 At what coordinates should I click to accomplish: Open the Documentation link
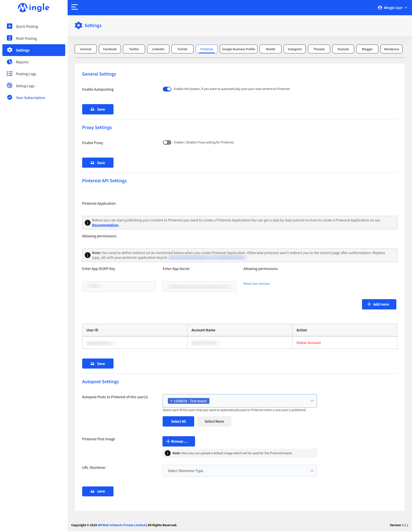(x=105, y=225)
